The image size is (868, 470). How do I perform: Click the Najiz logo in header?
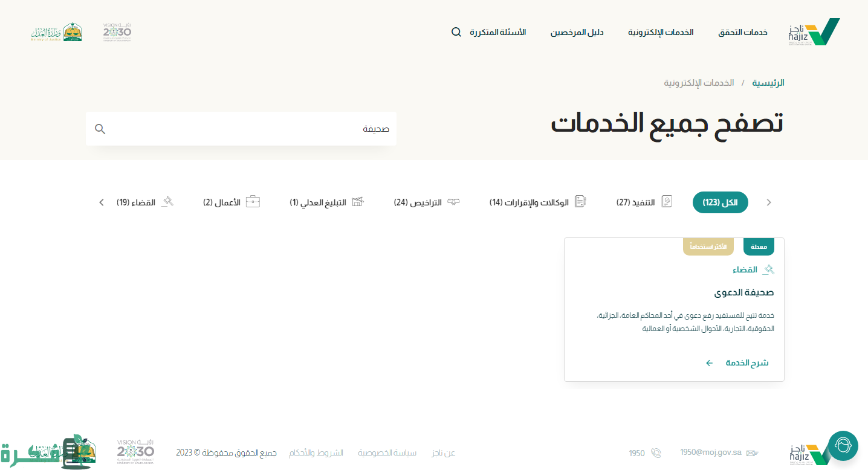(814, 32)
